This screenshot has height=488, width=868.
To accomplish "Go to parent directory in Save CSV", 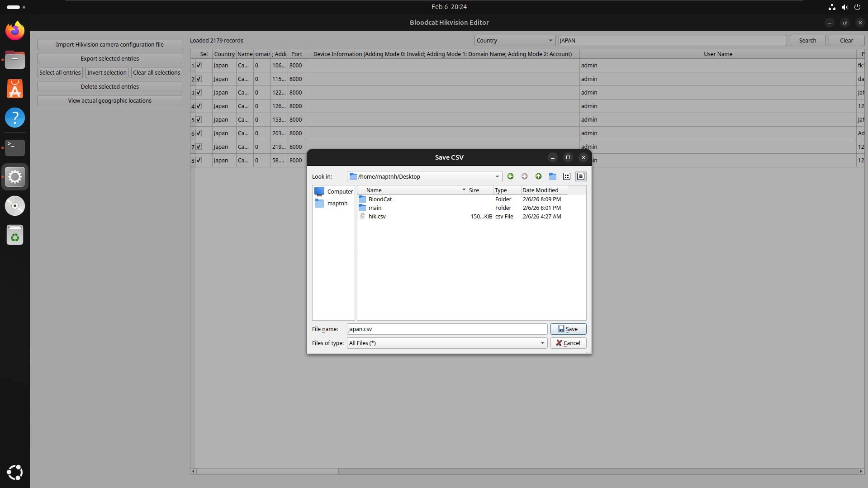I will coord(538,176).
